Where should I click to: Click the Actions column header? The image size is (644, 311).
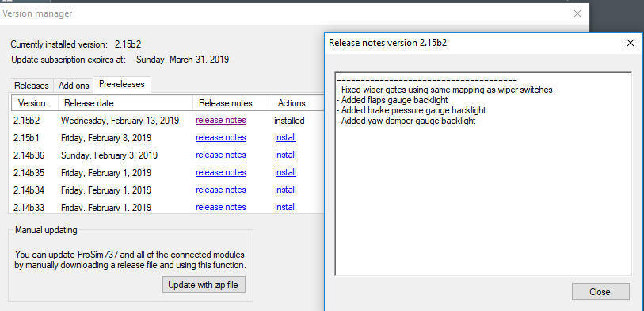click(x=298, y=103)
